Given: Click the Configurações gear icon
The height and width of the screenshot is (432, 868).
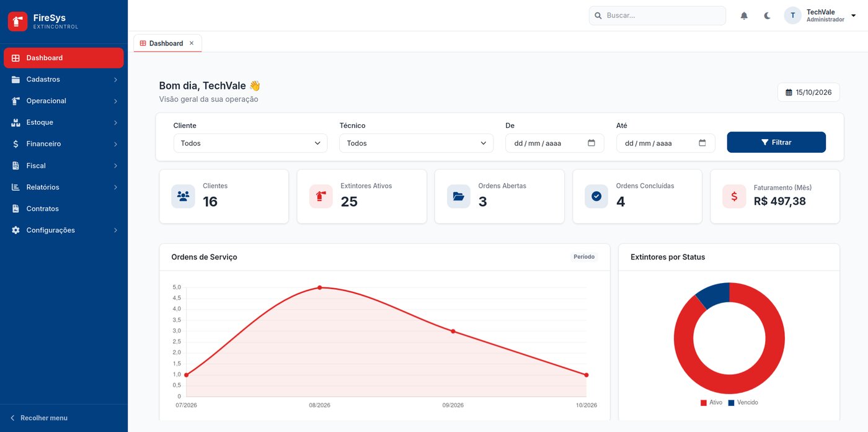Looking at the screenshot, I should click(15, 230).
